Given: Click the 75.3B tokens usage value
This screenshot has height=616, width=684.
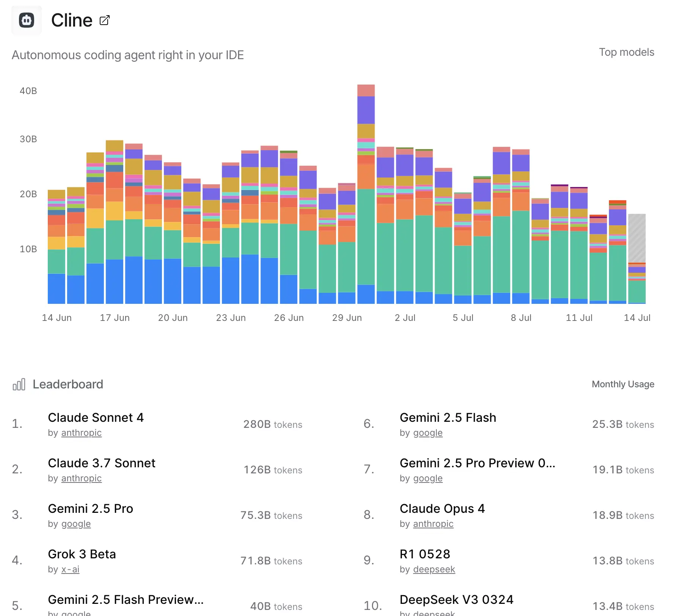Looking at the screenshot, I should coord(271,515).
